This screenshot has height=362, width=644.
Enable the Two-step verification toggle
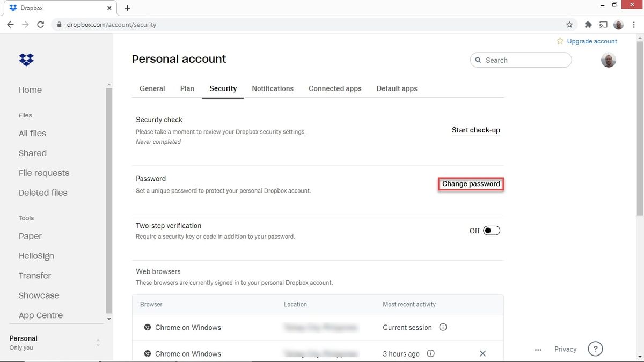(x=491, y=230)
